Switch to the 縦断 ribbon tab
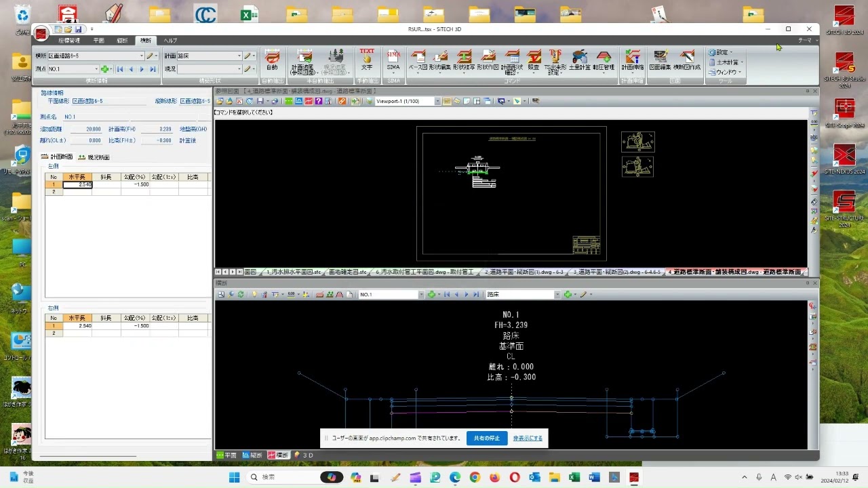Screen dimensions: 868x488 122,41
